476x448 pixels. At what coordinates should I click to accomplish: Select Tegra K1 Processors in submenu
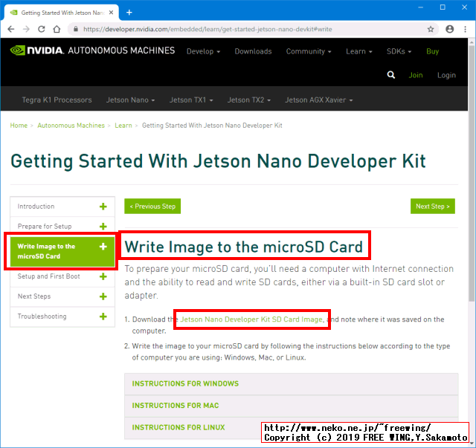[57, 100]
